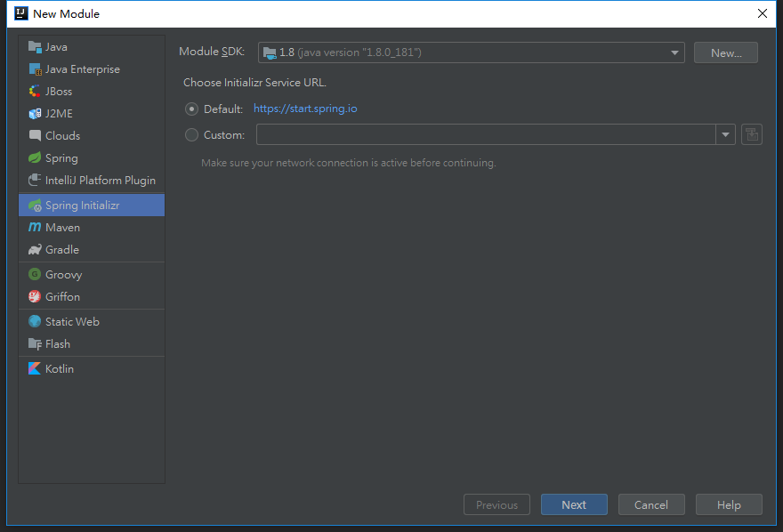Open the Module SDK dropdown arrow
The width and height of the screenshot is (783, 532).
coord(674,52)
